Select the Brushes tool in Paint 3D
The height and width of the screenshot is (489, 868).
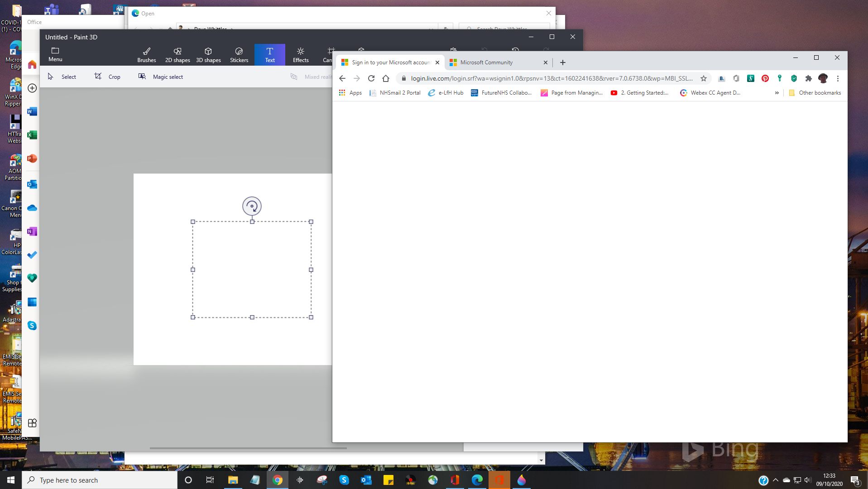pyautogui.click(x=146, y=54)
